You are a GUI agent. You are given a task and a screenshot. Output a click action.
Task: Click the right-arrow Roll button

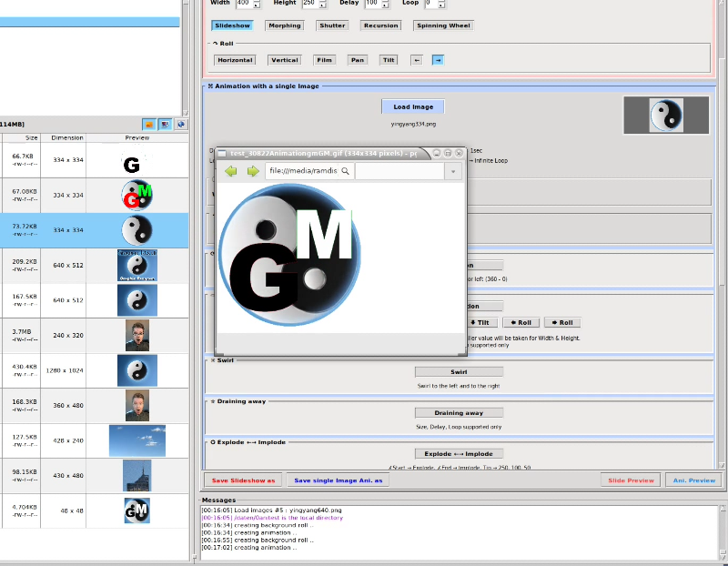coord(562,323)
